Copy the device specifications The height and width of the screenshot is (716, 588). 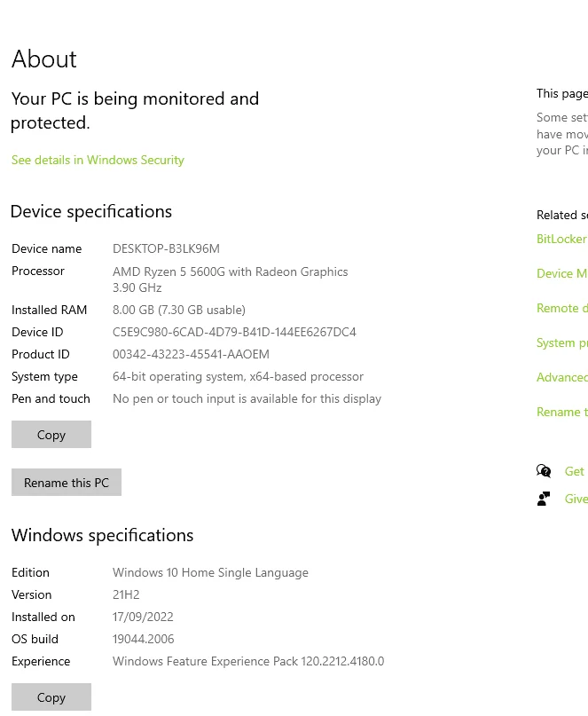point(51,434)
